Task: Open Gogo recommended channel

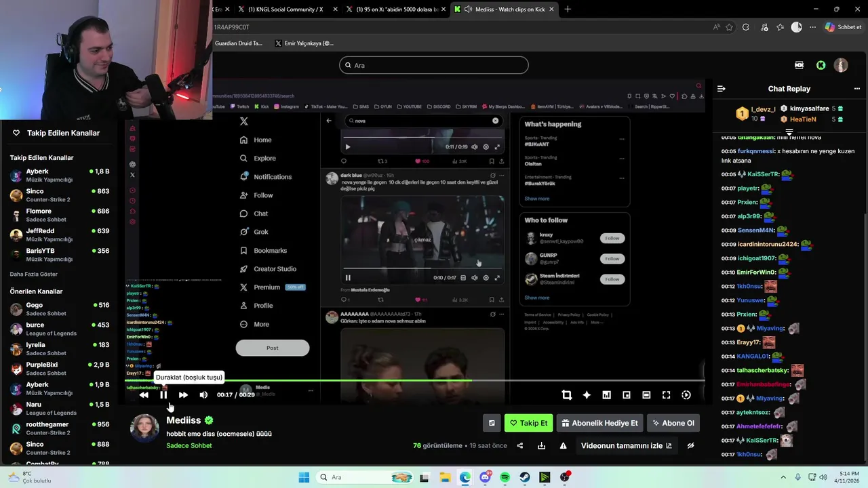Action: click(60, 309)
